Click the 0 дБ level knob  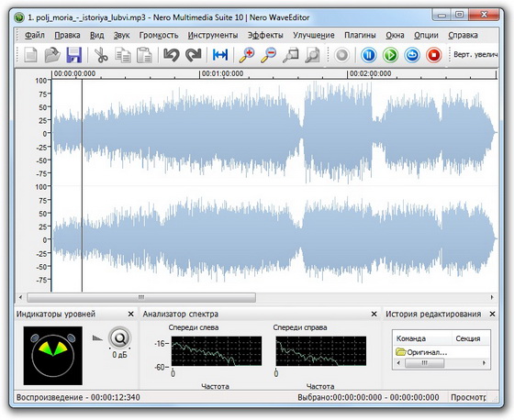coord(119,338)
